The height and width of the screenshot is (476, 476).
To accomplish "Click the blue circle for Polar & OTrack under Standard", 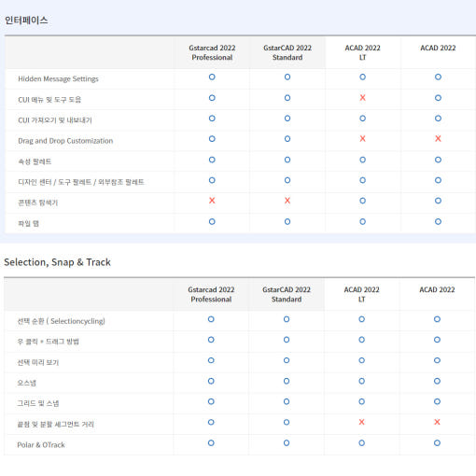I will coord(287,443).
